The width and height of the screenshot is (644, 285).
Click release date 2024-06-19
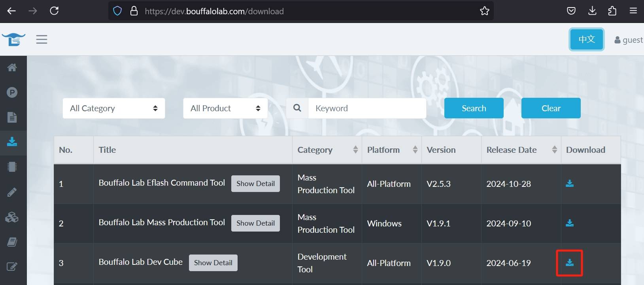(x=508, y=263)
